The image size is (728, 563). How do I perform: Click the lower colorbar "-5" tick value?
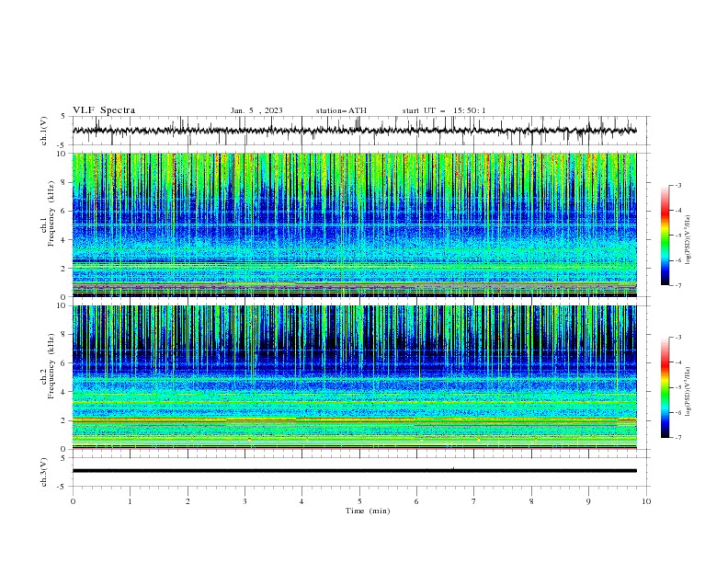[678, 387]
